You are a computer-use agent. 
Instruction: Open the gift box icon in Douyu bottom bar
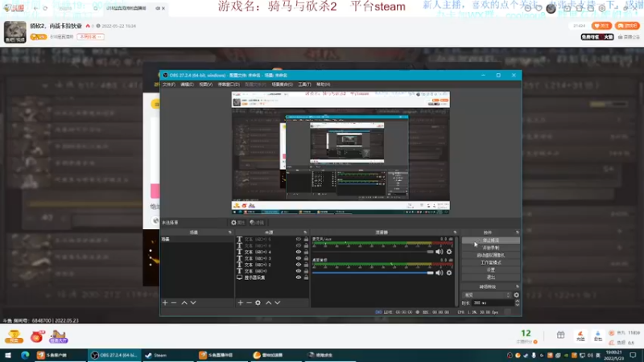coord(560,335)
